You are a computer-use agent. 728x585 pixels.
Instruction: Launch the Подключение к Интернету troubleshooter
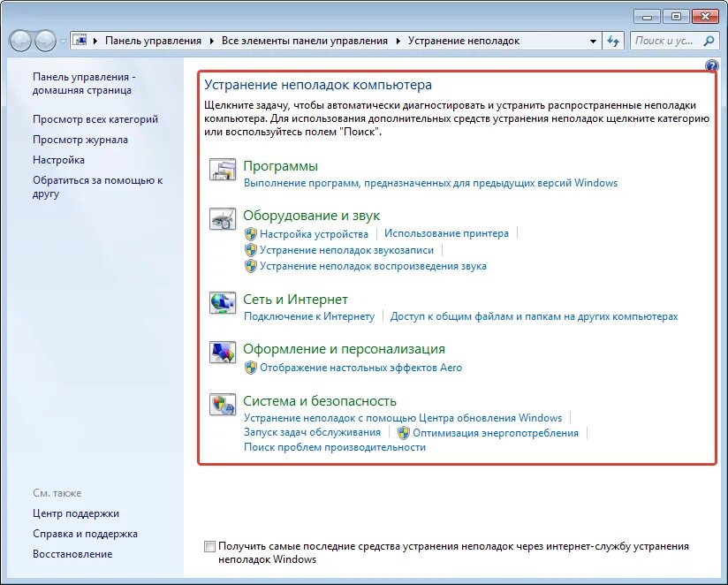pyautogui.click(x=309, y=316)
